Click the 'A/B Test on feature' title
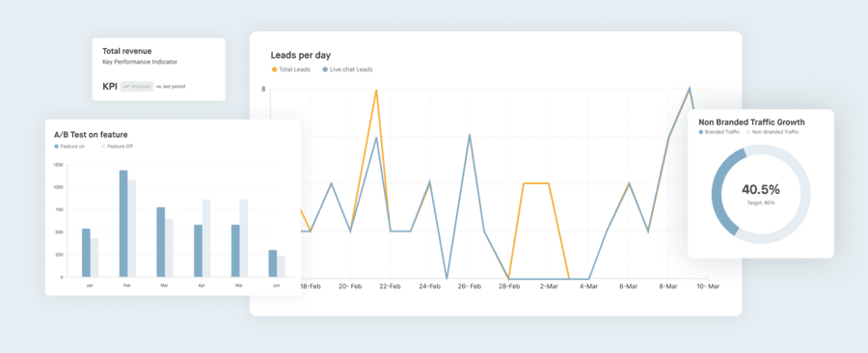This screenshot has height=353, width=868. [91, 134]
